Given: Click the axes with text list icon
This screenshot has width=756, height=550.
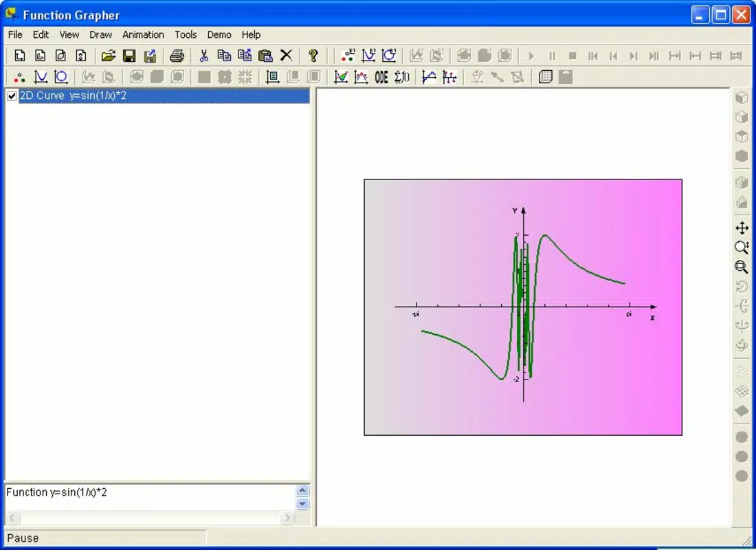Looking at the screenshot, I should (x=272, y=77).
